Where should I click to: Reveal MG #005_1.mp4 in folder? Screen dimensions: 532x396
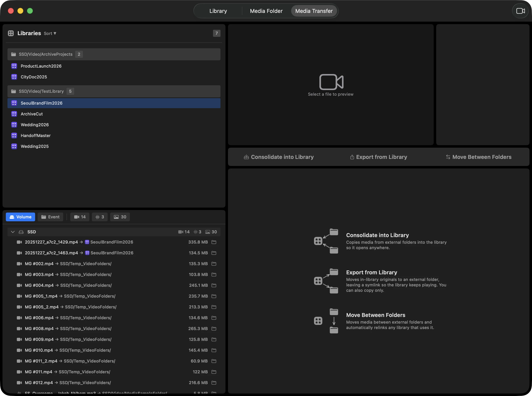(214, 296)
